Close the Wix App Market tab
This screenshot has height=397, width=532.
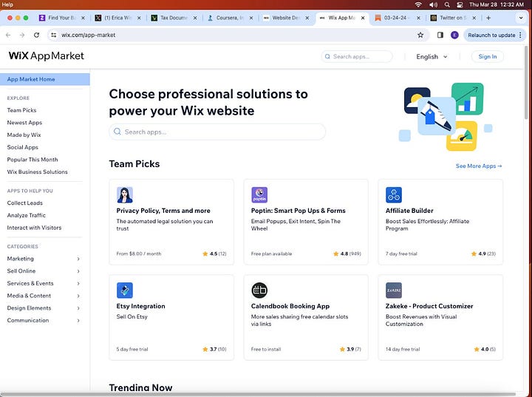coord(363,18)
